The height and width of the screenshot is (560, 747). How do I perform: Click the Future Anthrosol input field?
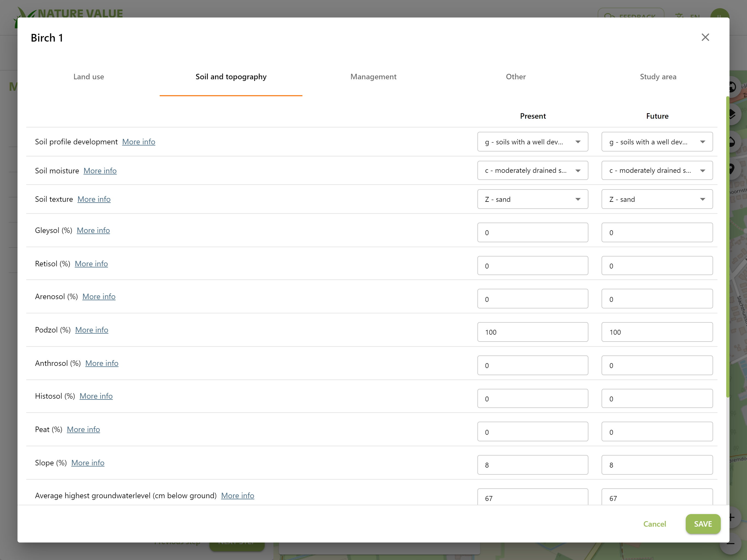[657, 366]
